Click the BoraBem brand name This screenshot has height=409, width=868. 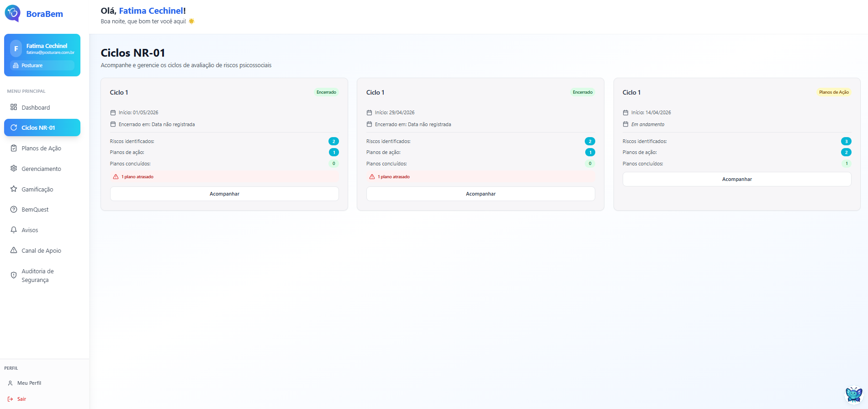point(45,14)
